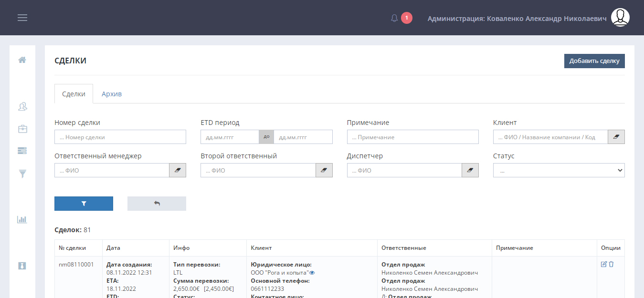Screen dimensions: 644x298
Task: Select the Сделки tab
Action: pyautogui.click(x=74, y=94)
